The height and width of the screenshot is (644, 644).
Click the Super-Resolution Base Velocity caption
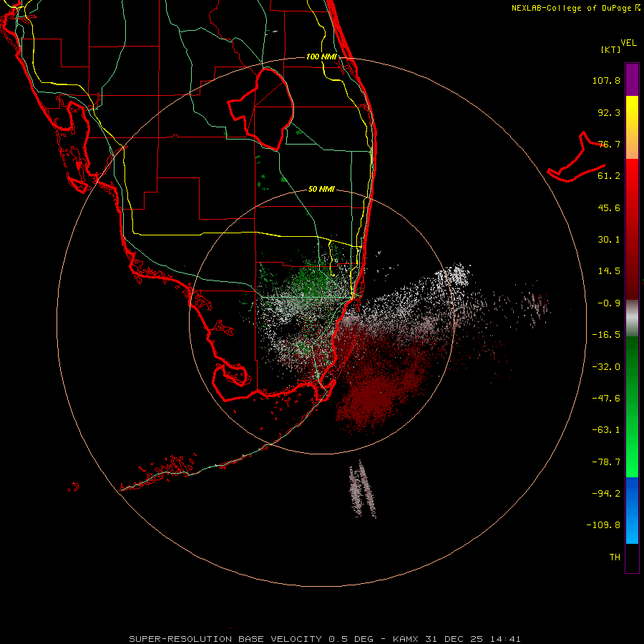pos(325,639)
